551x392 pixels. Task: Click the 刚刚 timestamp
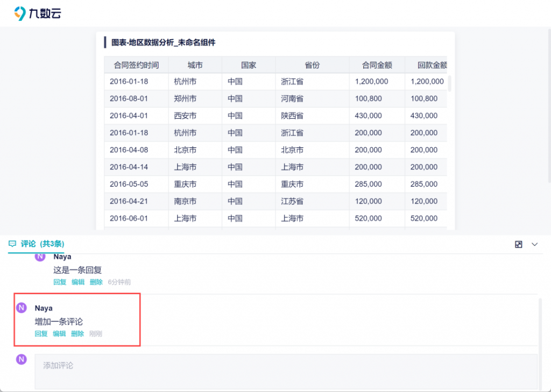tap(96, 334)
